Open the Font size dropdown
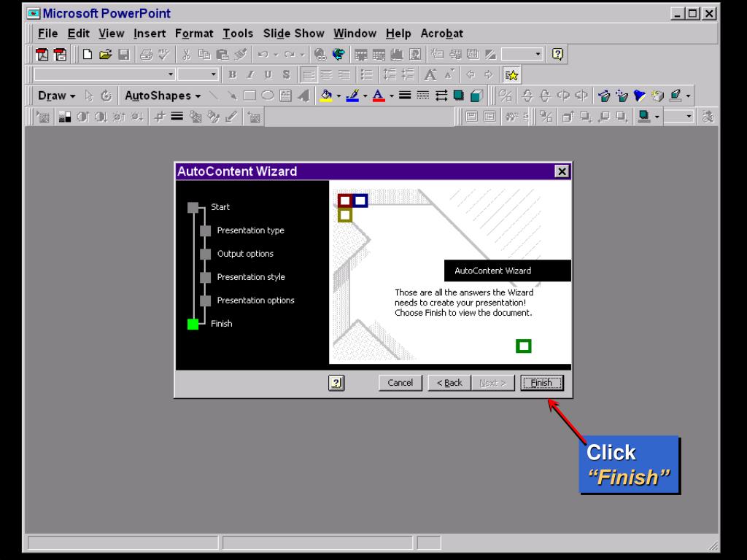Screen dimensions: 747x560 tap(213, 75)
